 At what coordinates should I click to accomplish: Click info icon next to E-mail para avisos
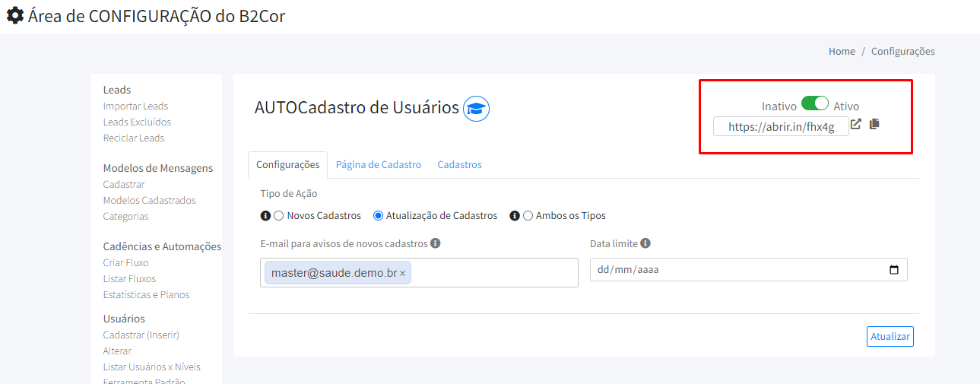point(435,243)
